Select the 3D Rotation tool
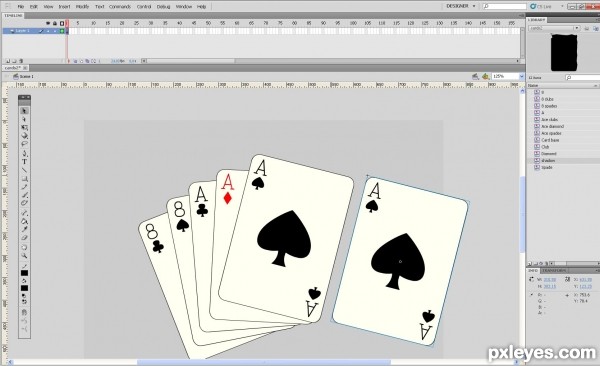Image resolution: width=600 pixels, height=366 pixels. coord(24,136)
